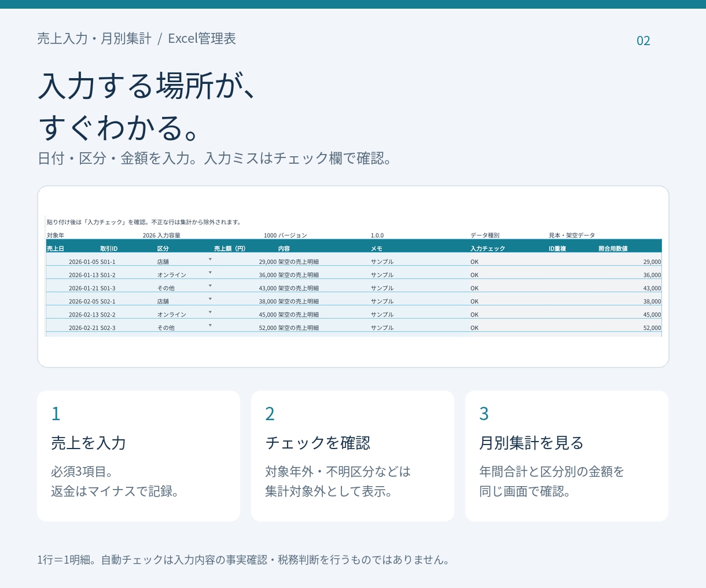Select the 売上額 cell 45,000 in row S02-2
The width and height of the screenshot is (706, 588).
(268, 315)
